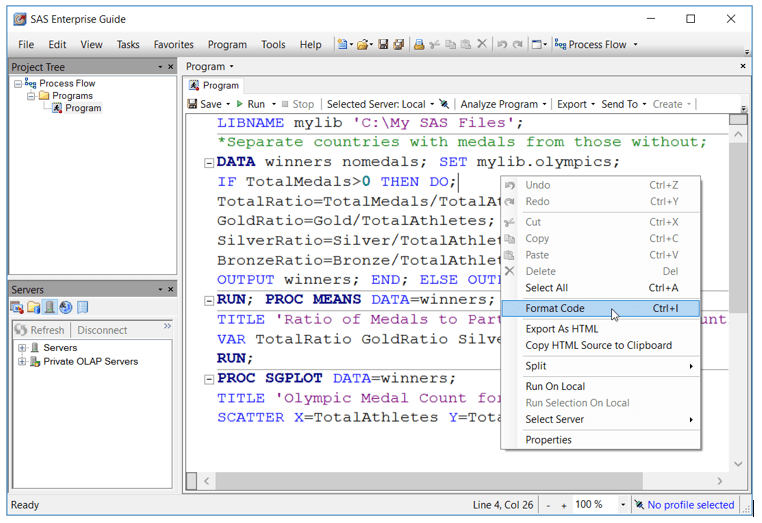The width and height of the screenshot is (762, 523).
Task: Click the Delete X icon in main toolbar
Action: pos(482,44)
